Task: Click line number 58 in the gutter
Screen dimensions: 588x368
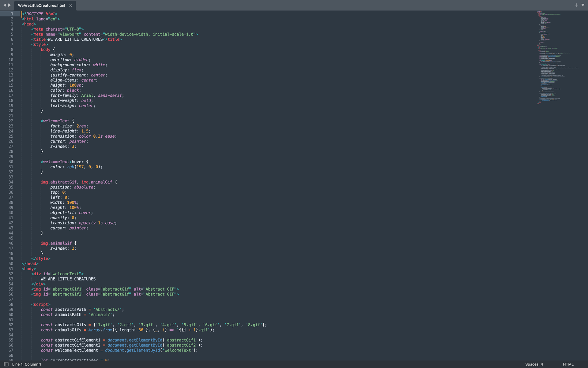Action: pyautogui.click(x=11, y=304)
